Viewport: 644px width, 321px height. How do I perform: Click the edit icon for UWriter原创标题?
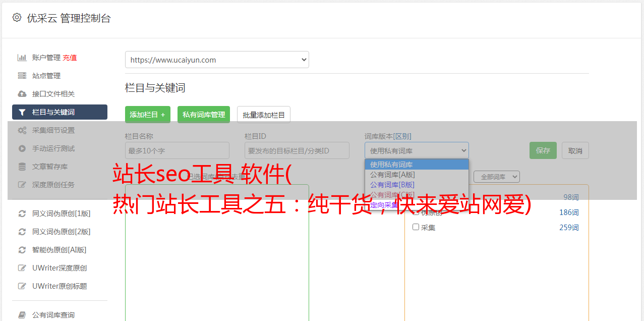(22, 286)
